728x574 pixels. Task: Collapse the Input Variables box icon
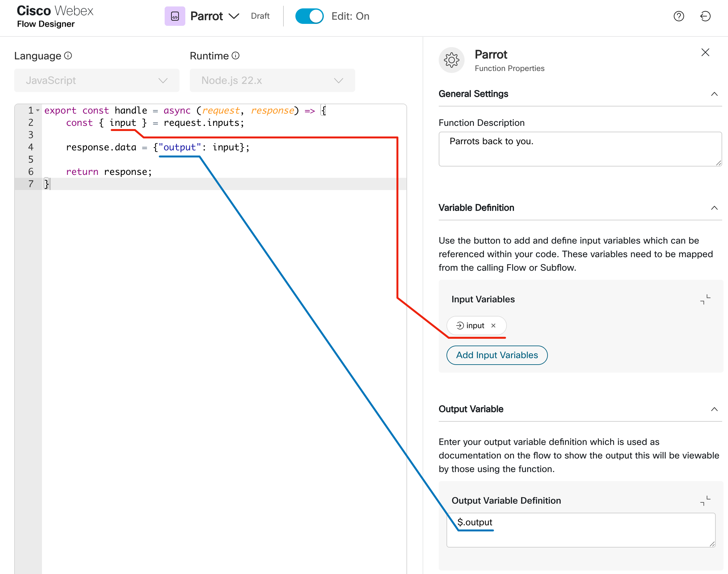705,299
